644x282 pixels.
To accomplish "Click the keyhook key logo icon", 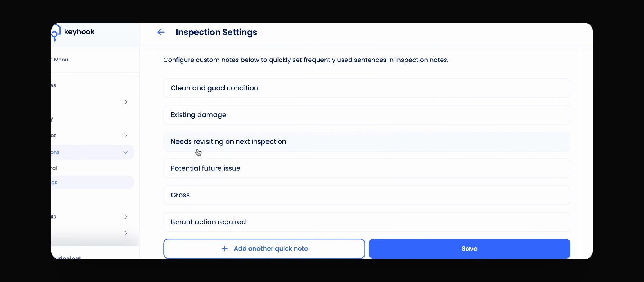I will (x=56, y=33).
